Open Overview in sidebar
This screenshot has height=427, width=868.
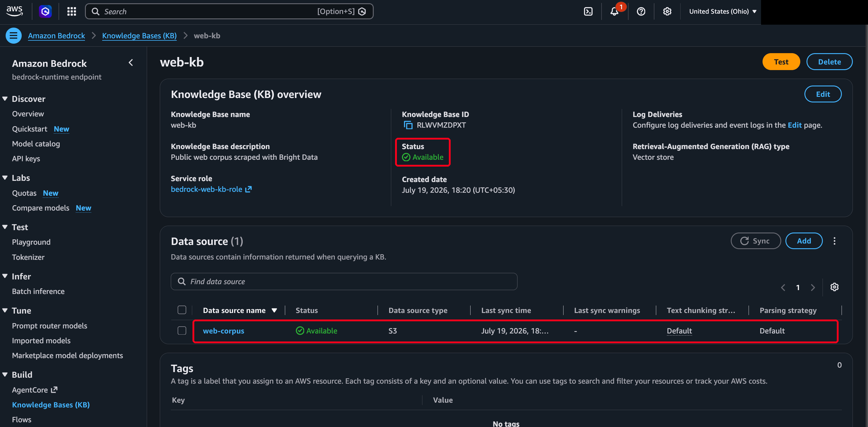pos(28,114)
